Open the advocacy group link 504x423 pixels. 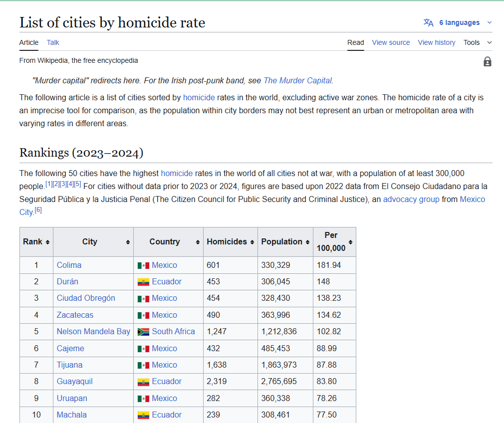click(x=411, y=200)
